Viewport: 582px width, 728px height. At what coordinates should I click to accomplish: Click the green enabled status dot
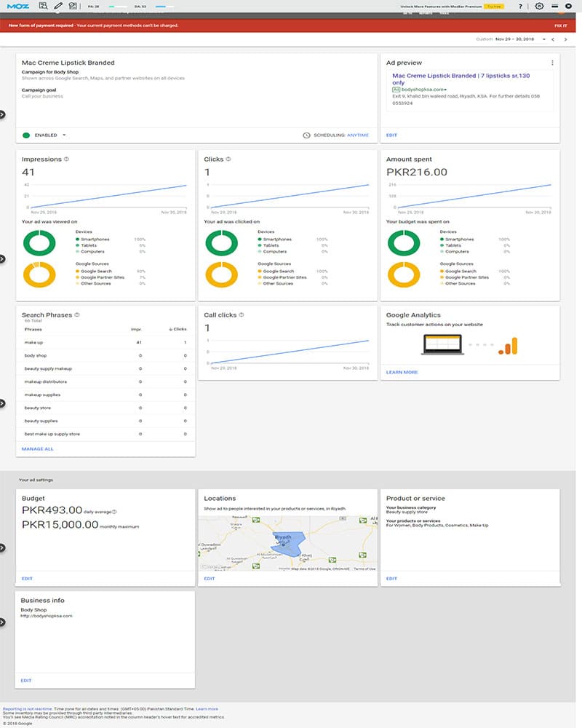pos(26,135)
